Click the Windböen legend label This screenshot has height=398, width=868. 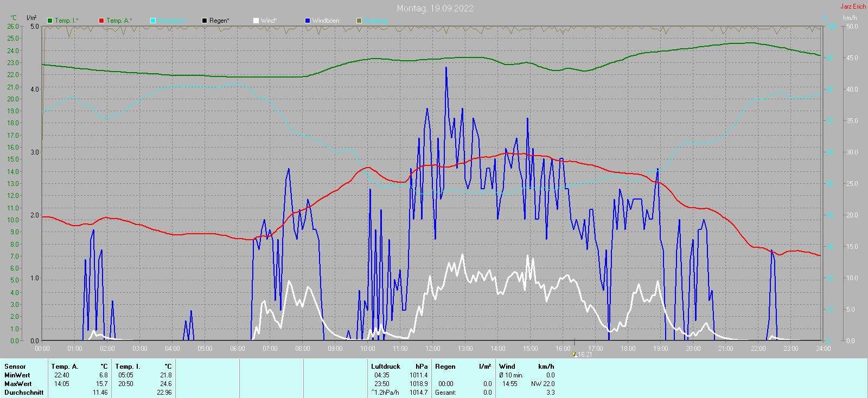pos(325,21)
